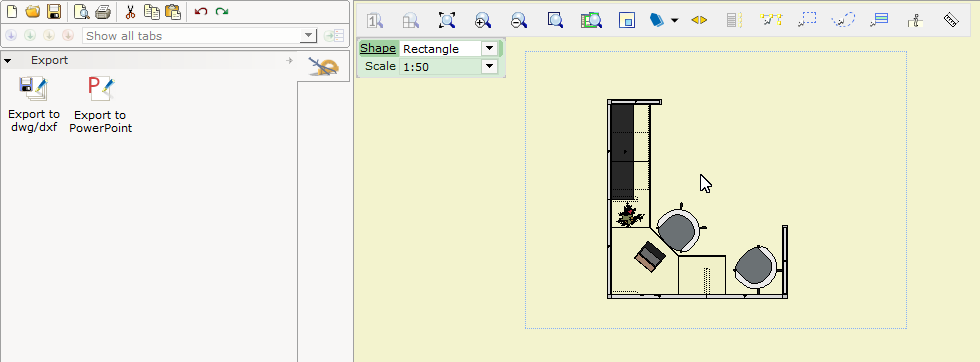Viewport: 980px width, 362px height.
Task: Click the red down-arrow circle icon
Action: 68,36
